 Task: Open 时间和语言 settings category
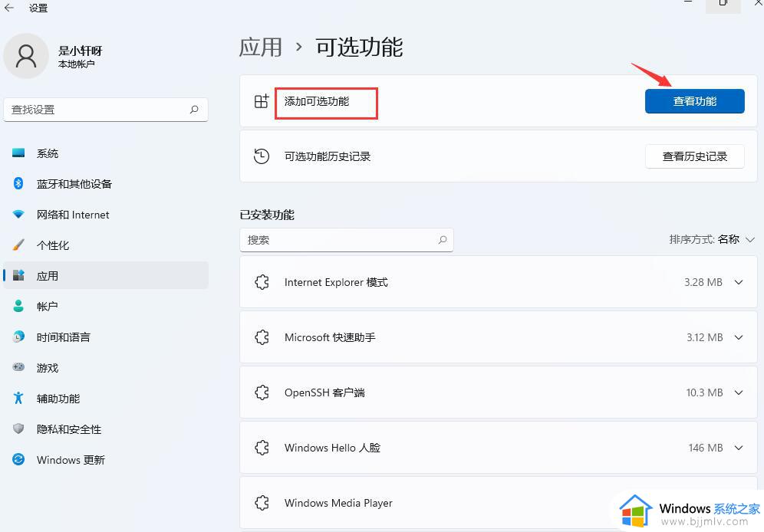pyautogui.click(x=106, y=337)
